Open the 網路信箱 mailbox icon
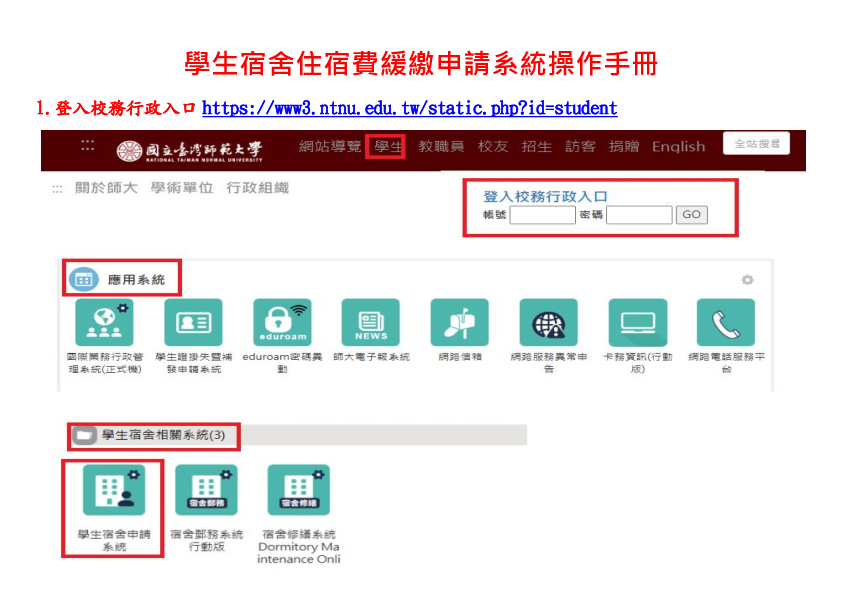The height and width of the screenshot is (595, 842). click(x=459, y=323)
